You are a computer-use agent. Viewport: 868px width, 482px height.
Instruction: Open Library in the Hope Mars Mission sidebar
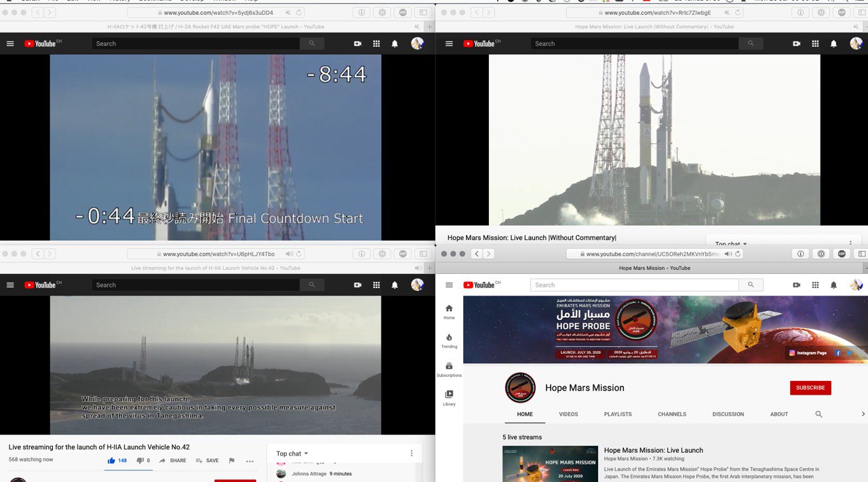point(449,398)
